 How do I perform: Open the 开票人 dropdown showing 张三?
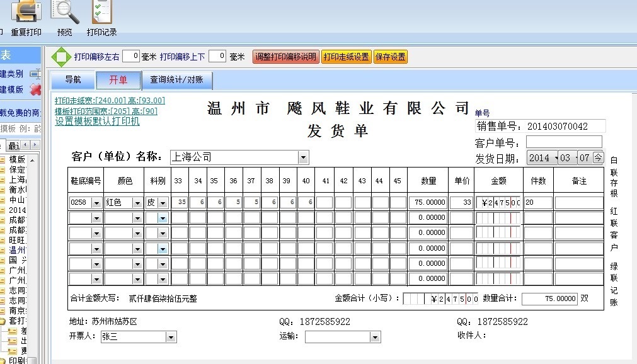tap(171, 337)
